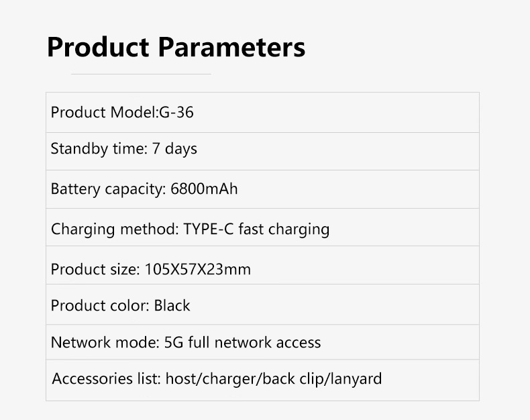Image resolution: width=530 pixels, height=420 pixels.
Task: Click the Black color value
Action: click(x=172, y=305)
